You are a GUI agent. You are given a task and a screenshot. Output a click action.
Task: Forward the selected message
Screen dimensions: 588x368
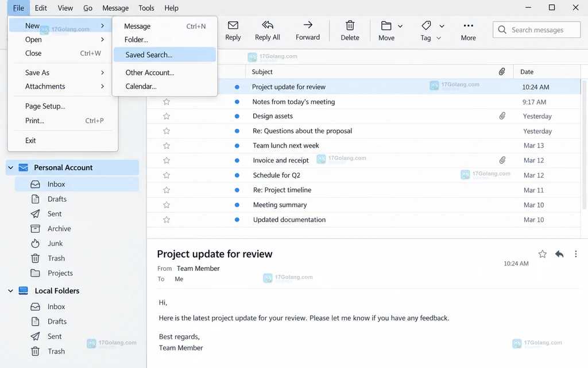[x=308, y=30]
